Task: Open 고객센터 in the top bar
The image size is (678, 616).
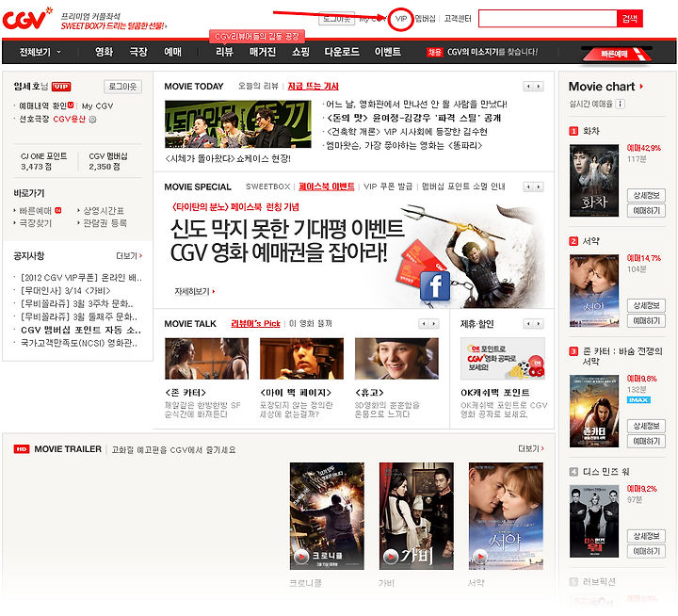Action: coord(458,19)
